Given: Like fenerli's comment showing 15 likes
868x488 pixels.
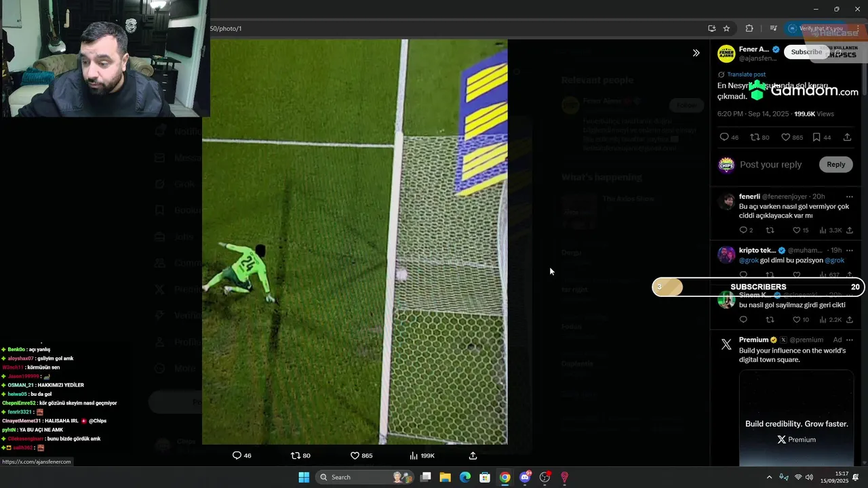Looking at the screenshot, I should point(801,230).
